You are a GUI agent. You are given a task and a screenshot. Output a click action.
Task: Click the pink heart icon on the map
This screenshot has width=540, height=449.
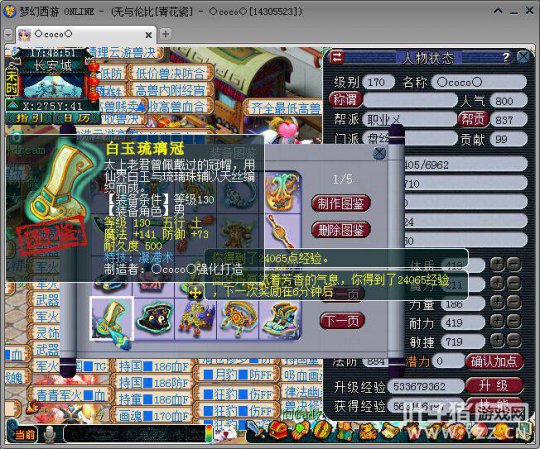point(288,131)
